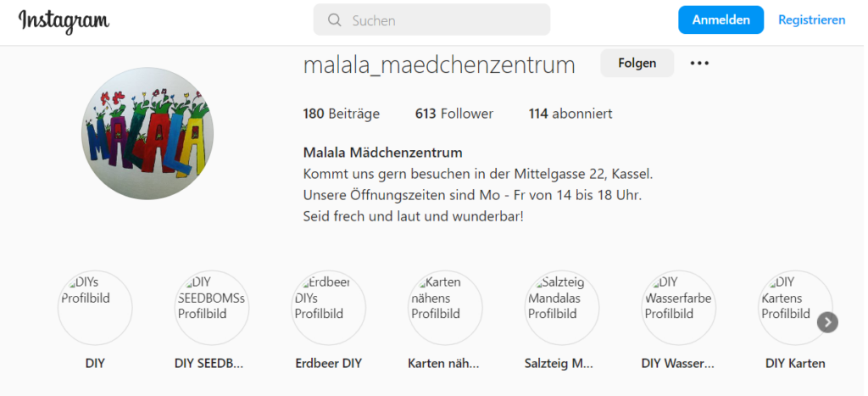Click the 180 Beiträge count
Viewport: 868px width, 396px height.
coord(342,114)
